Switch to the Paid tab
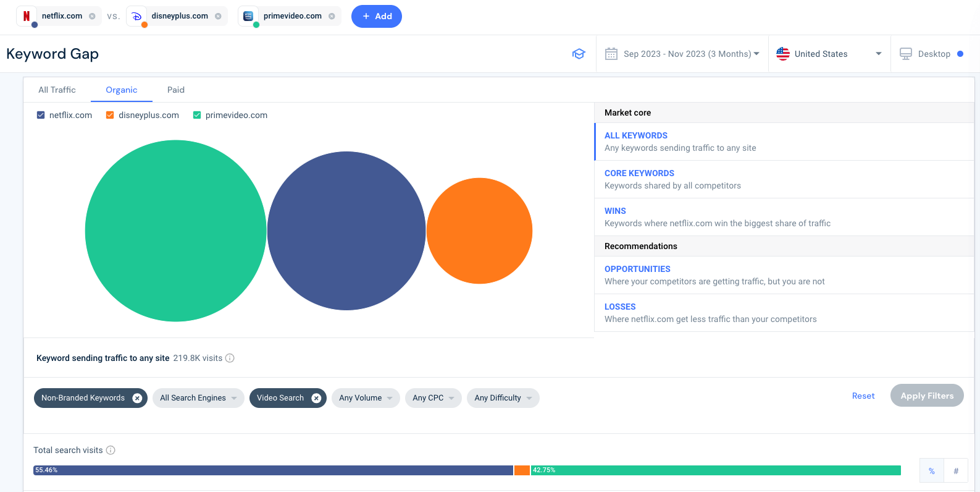 176,90
